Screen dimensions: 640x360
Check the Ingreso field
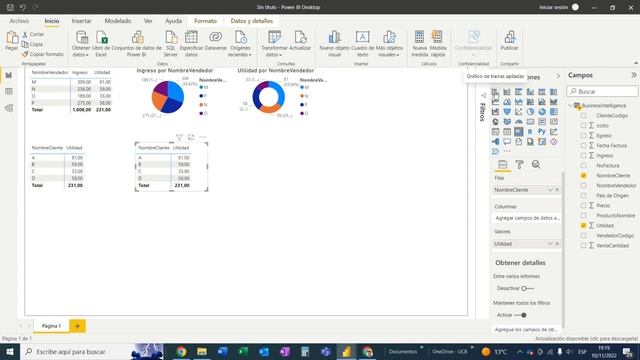click(x=583, y=156)
